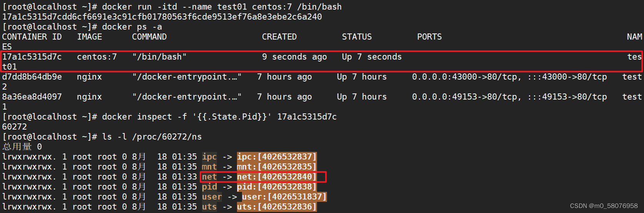Image resolution: width=644 pixels, height=213 pixels.
Task: Click the pid namespace link name
Action: [x=209, y=187]
